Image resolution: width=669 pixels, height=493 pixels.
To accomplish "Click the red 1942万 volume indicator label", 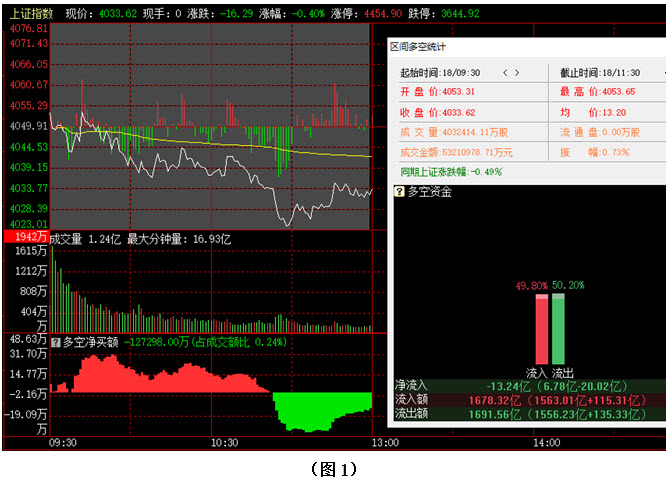I will pos(25,238).
